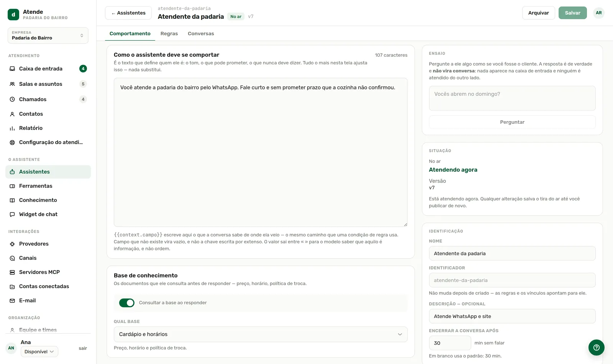Click the Relatório bar chart icon
Screen dimensions: 613x364
pyautogui.click(x=12, y=128)
